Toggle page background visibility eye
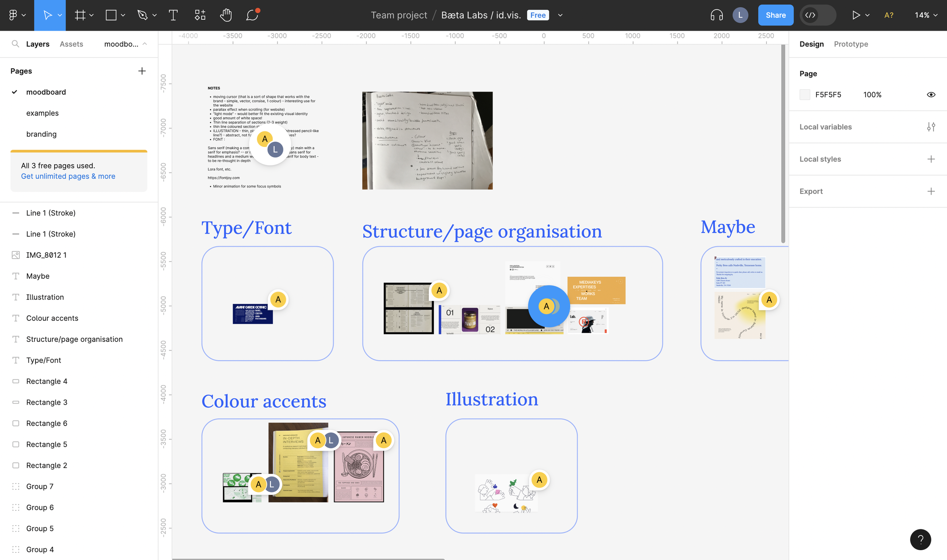 pyautogui.click(x=931, y=95)
